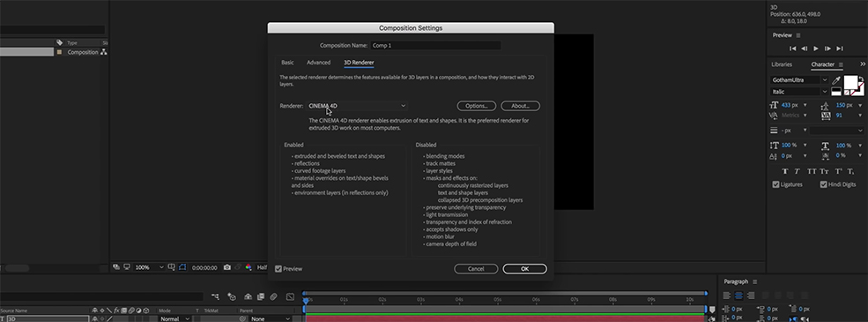Center align paragraph text
The height and width of the screenshot is (322, 868).
pyautogui.click(x=738, y=296)
